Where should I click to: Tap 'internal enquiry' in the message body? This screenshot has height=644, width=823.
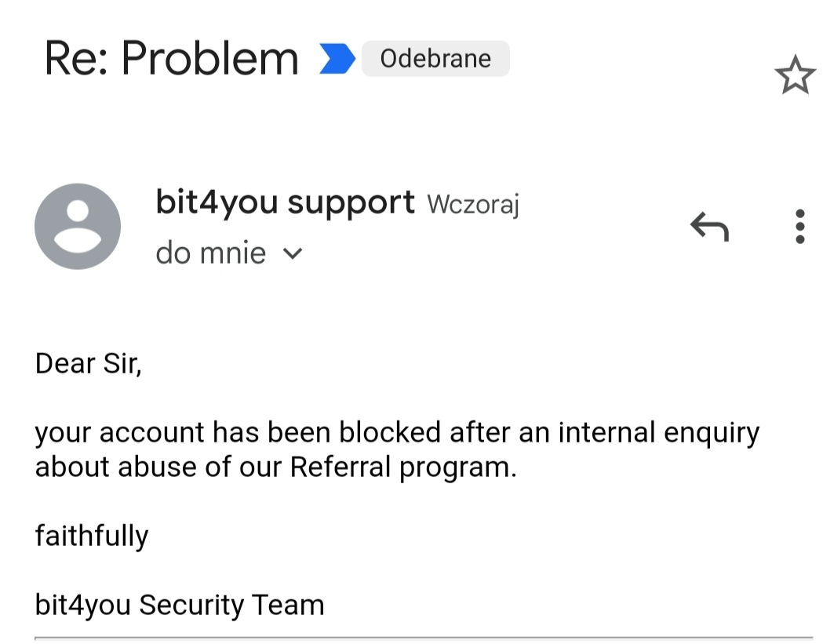659,434
